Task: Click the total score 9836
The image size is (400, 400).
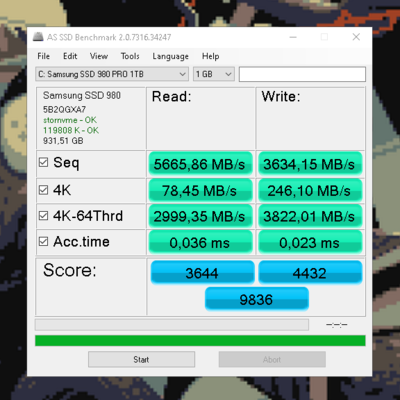Action: coord(257,299)
